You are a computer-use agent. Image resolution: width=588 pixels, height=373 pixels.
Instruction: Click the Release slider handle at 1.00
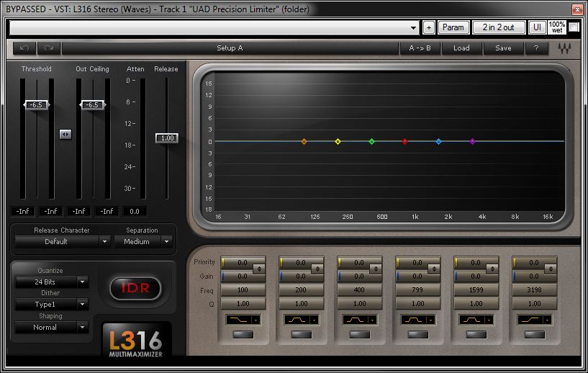(167, 138)
